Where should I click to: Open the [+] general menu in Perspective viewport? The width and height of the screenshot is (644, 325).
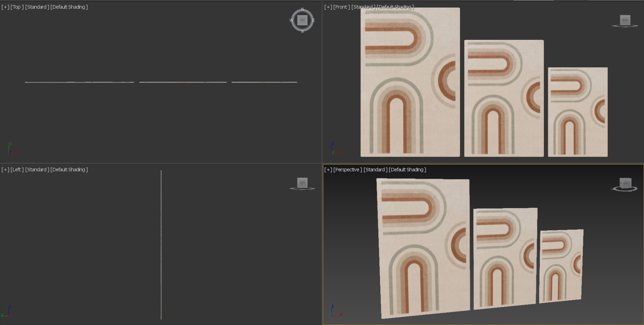tap(328, 170)
